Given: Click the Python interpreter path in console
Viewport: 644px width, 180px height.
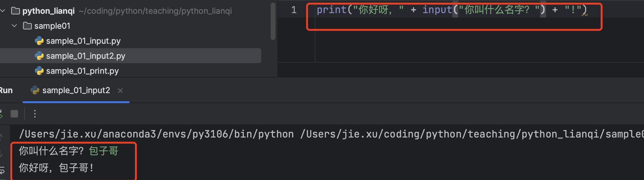Looking at the screenshot, I should click(156, 134).
